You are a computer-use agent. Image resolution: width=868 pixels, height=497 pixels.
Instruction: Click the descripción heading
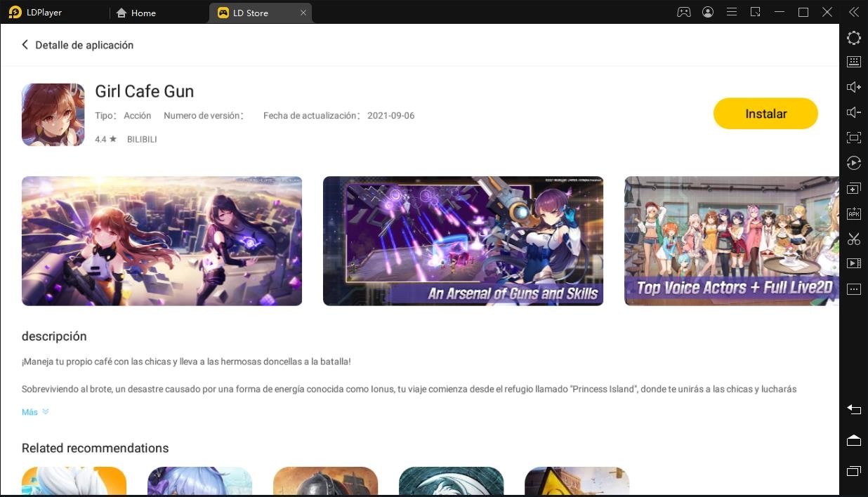[x=54, y=336]
